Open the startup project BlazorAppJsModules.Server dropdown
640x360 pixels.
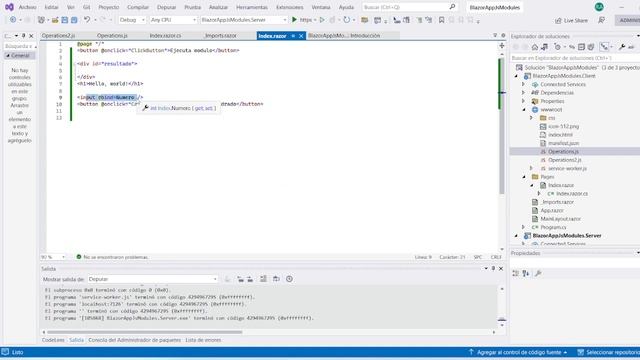click(x=244, y=20)
